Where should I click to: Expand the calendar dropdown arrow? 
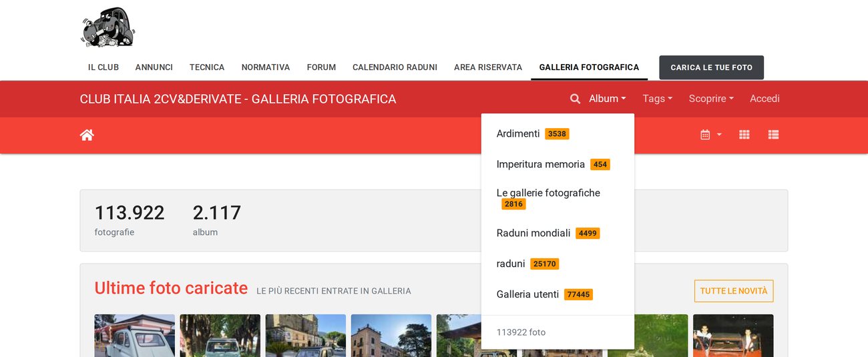pyautogui.click(x=719, y=135)
